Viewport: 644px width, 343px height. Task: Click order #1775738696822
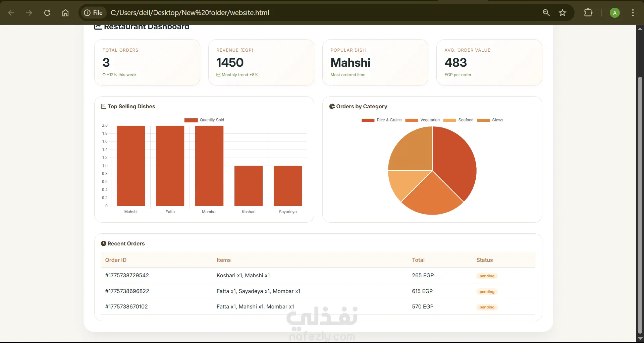[x=127, y=291]
